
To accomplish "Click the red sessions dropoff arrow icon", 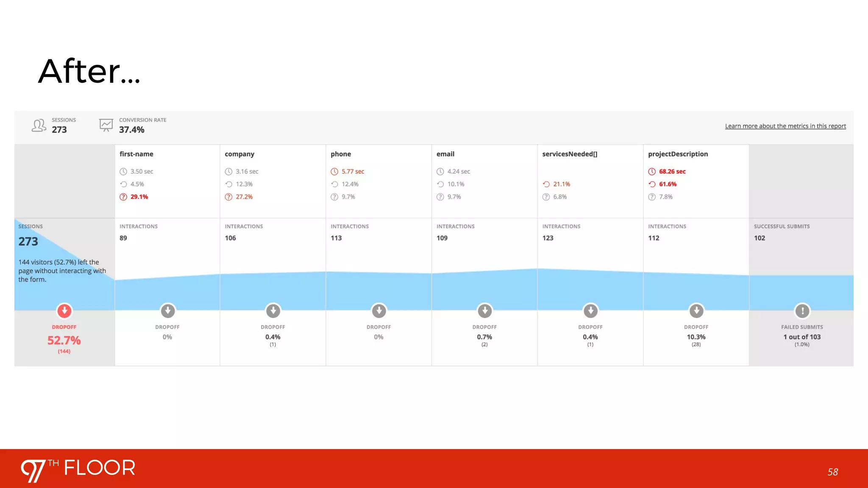I will [64, 311].
